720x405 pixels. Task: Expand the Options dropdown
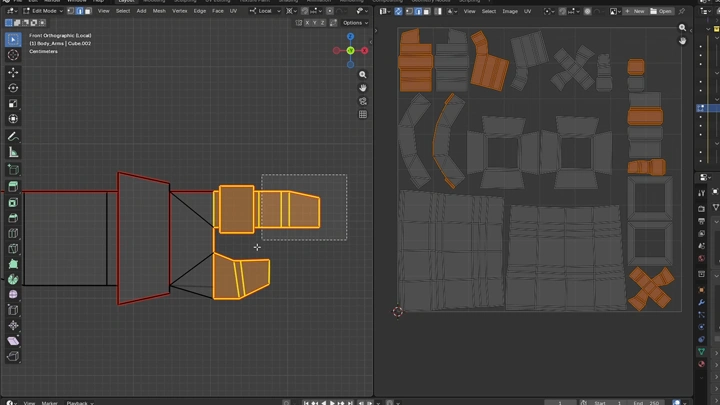(355, 22)
